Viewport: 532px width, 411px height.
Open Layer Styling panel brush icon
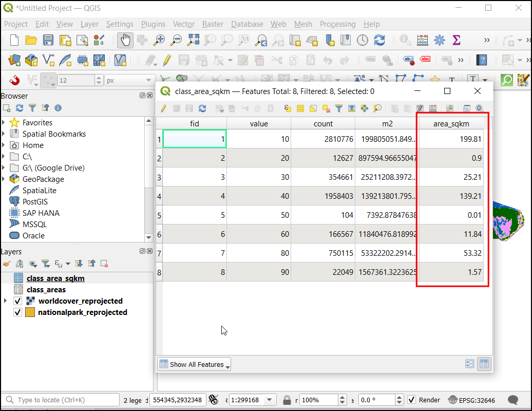tap(7, 264)
